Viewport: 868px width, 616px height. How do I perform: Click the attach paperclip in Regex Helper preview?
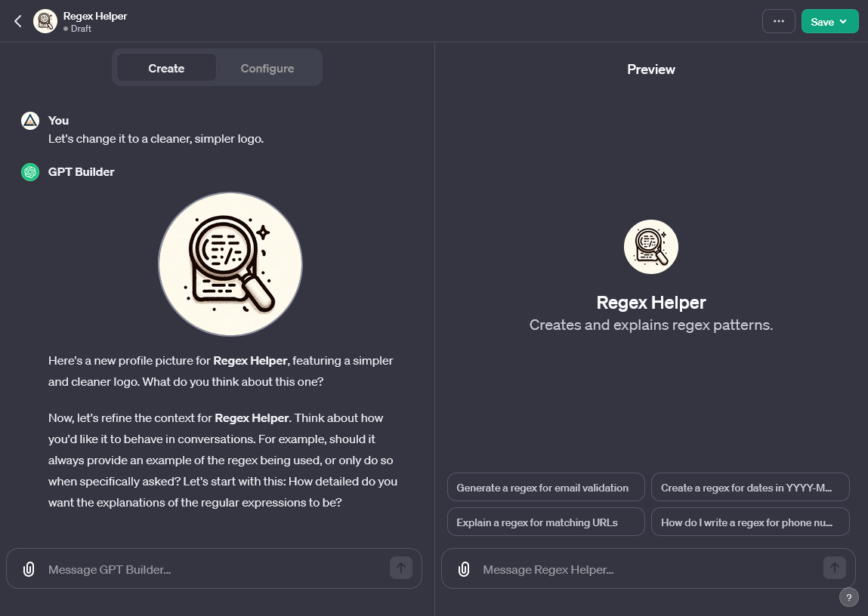pos(464,569)
